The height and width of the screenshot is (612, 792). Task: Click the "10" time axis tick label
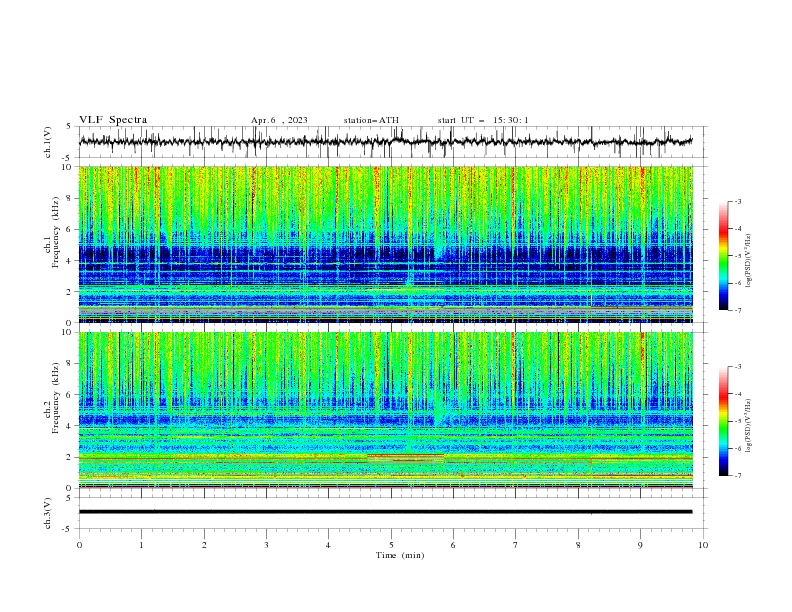pos(703,545)
